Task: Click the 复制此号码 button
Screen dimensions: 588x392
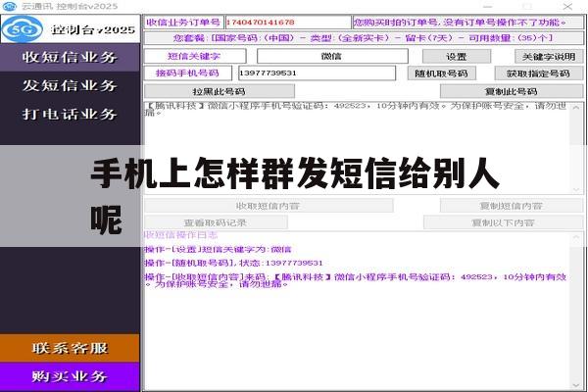Action: click(512, 91)
